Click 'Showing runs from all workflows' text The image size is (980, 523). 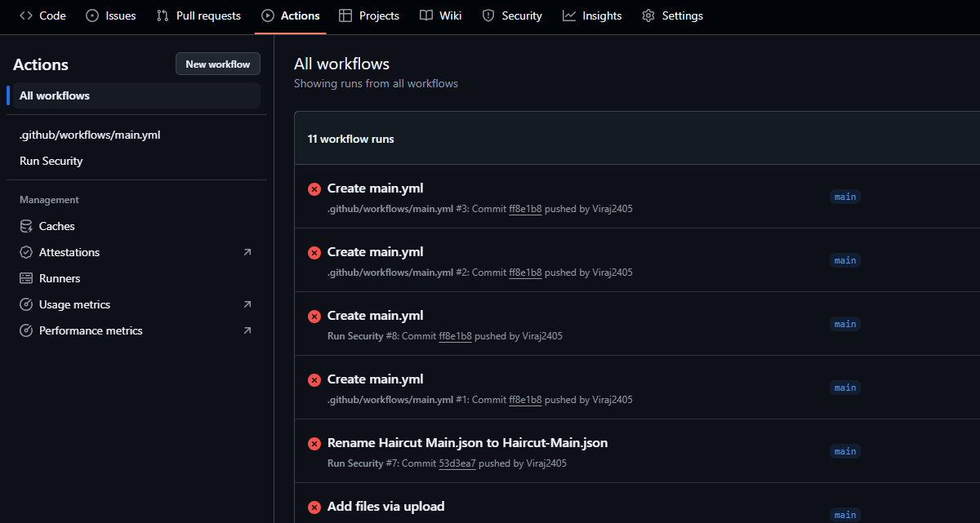pyautogui.click(x=376, y=83)
